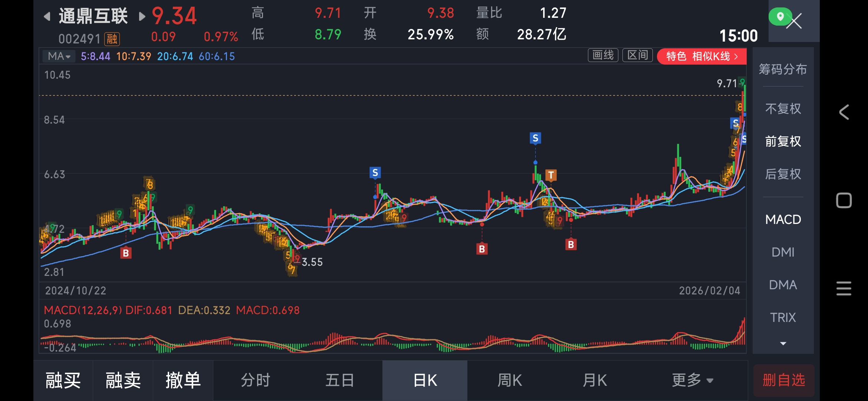Tap the 融 margin badge icon

[x=112, y=39]
